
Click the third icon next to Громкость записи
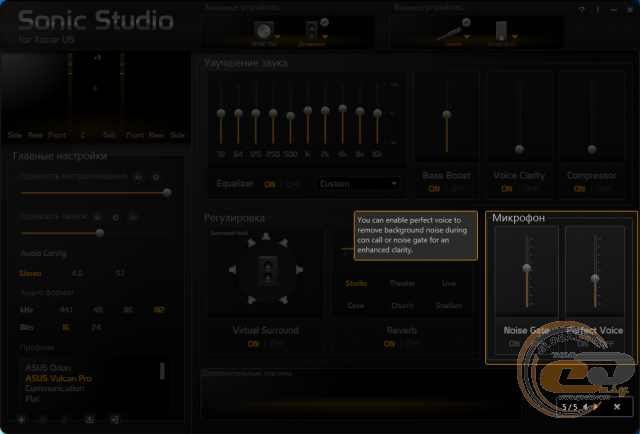(133, 217)
